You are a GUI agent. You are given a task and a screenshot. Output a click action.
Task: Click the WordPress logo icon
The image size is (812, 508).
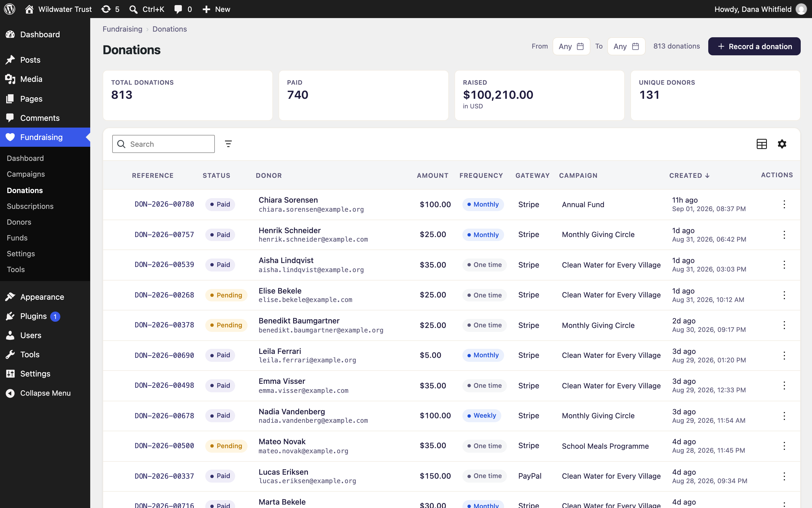pos(10,9)
